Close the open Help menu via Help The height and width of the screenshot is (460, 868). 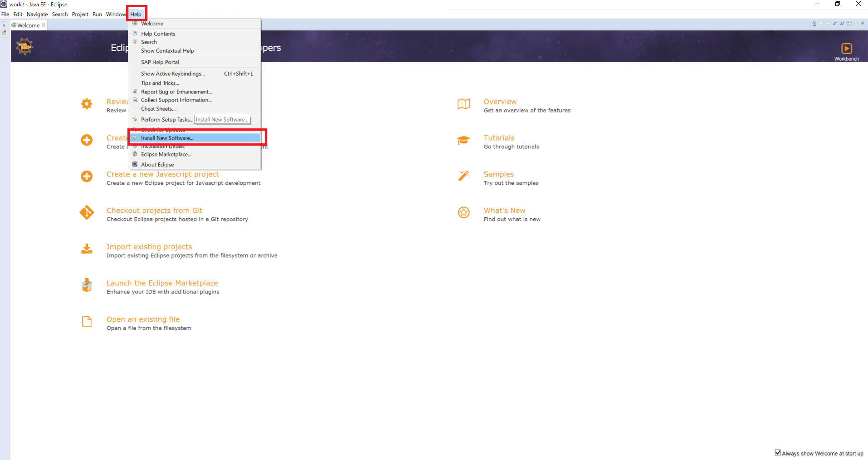click(x=136, y=14)
